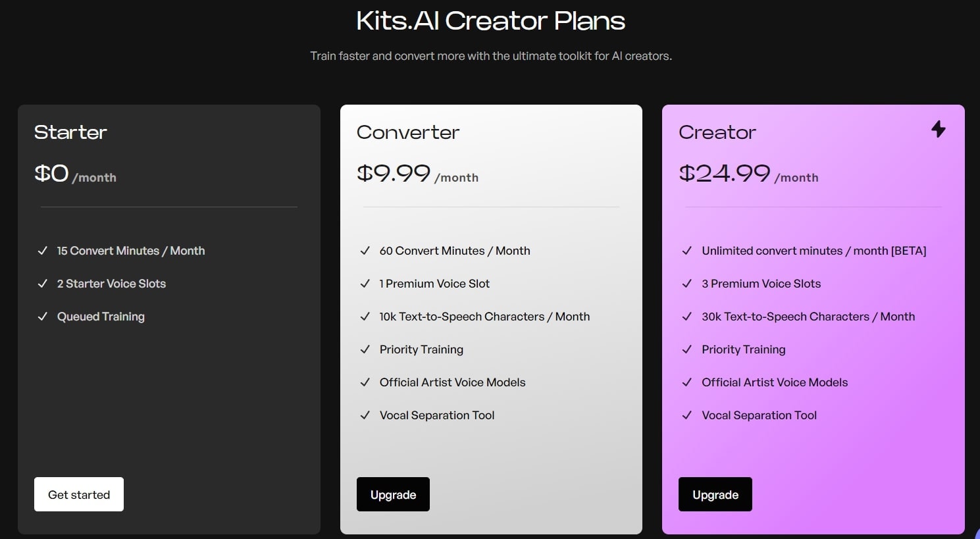The width and height of the screenshot is (980, 539).
Task: Click Official Artist Voice Models in Creator plan
Action: pos(775,382)
